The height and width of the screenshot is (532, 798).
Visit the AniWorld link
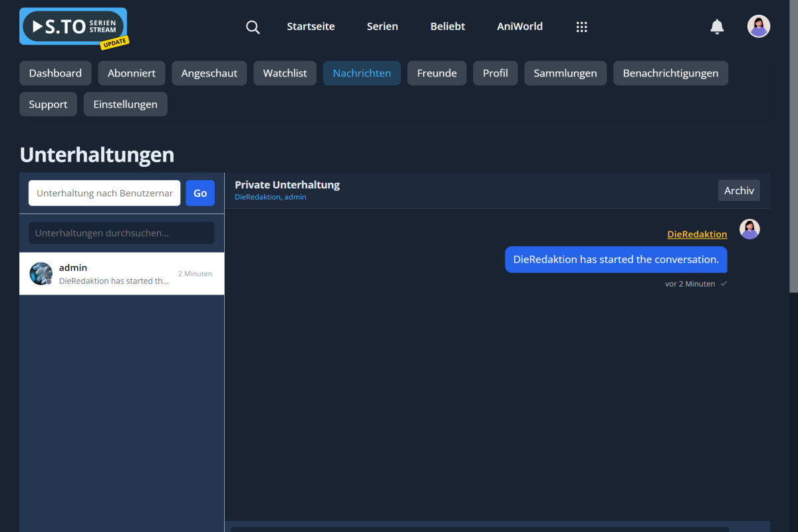click(x=519, y=27)
